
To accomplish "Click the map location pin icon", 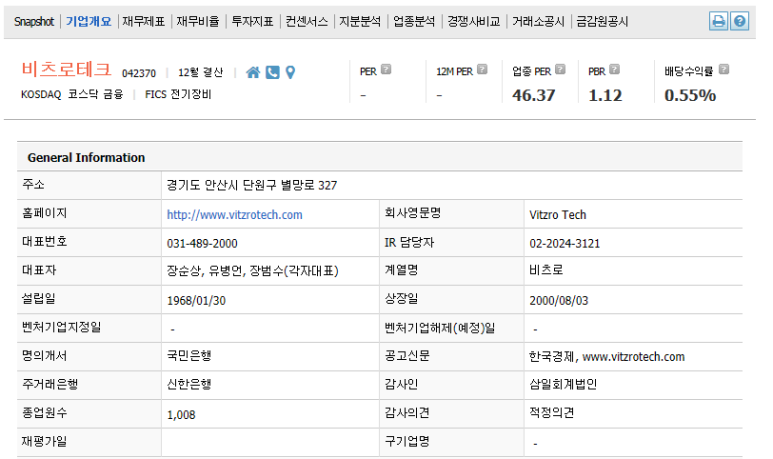I will pyautogui.click(x=290, y=72).
